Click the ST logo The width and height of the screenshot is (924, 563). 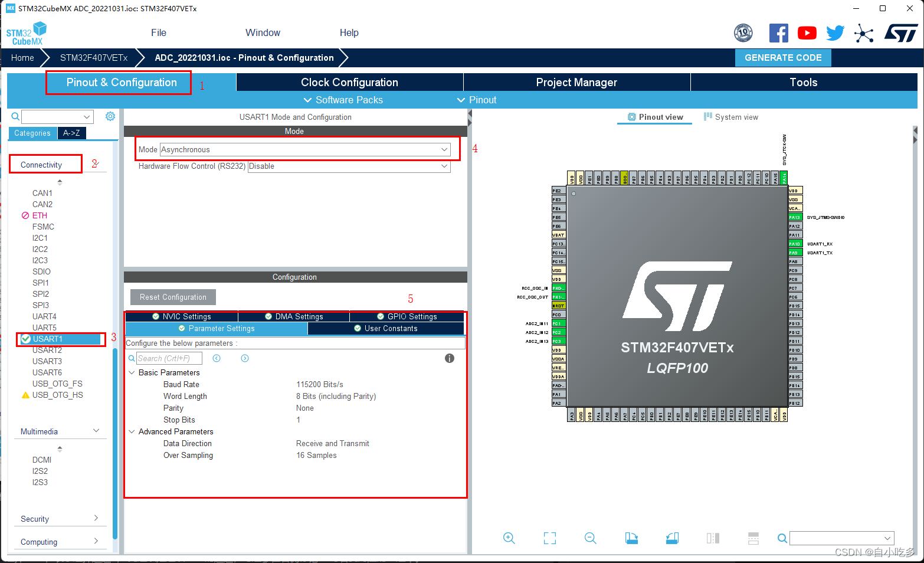point(901,33)
